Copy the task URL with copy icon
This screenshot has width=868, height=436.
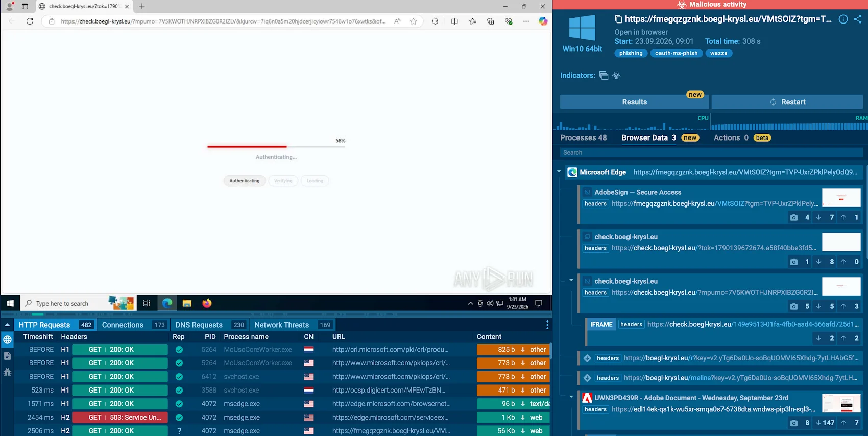618,19
